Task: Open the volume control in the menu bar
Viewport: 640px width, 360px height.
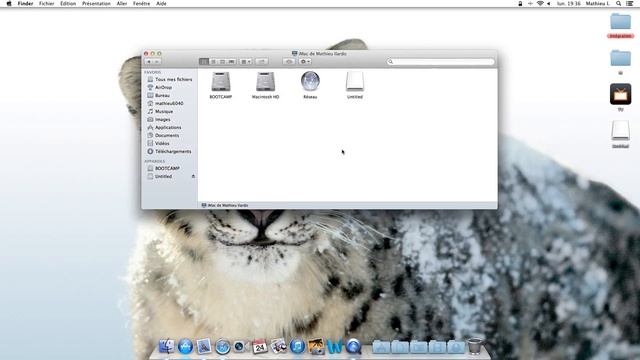Action: pyautogui.click(x=549, y=3)
